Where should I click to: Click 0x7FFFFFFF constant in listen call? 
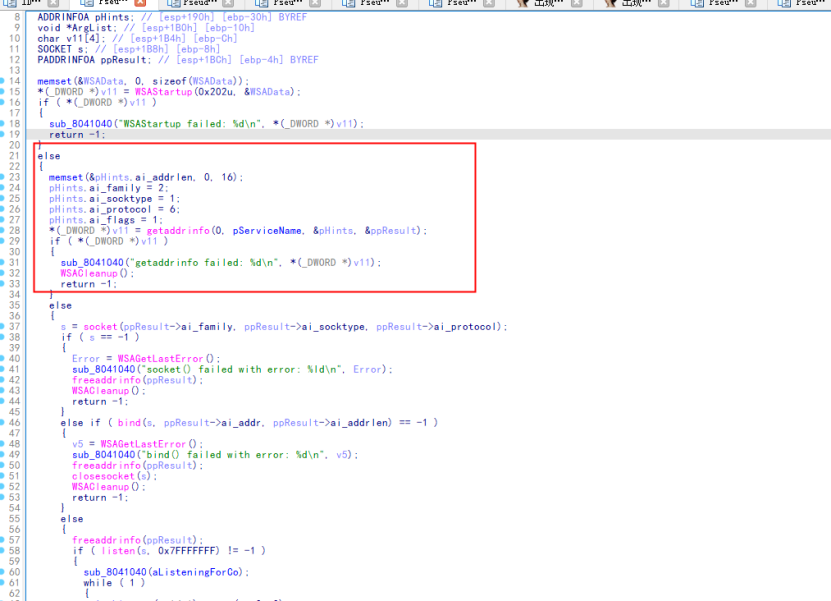[186, 551]
